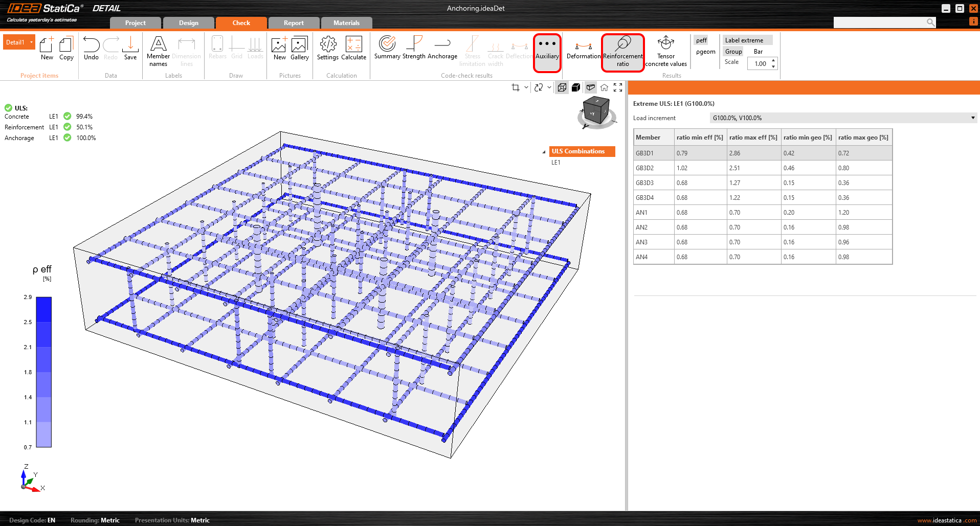Viewport: 980px width, 526px height.
Task: Select the Reinforcement ratio result
Action: click(622, 52)
